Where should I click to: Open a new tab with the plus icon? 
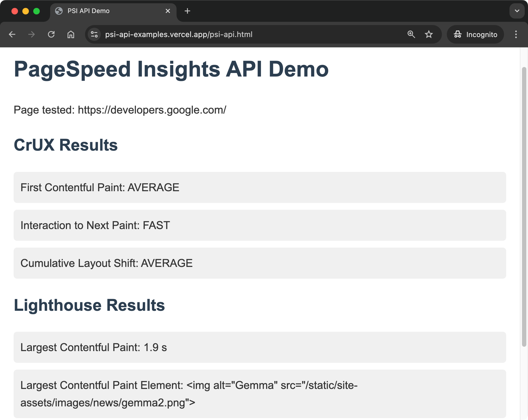187,11
